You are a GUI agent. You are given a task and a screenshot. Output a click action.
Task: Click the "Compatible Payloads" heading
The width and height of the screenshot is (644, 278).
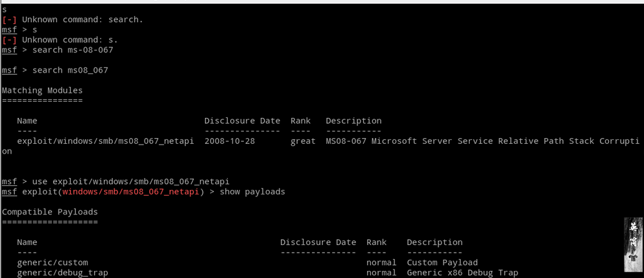tap(49, 212)
